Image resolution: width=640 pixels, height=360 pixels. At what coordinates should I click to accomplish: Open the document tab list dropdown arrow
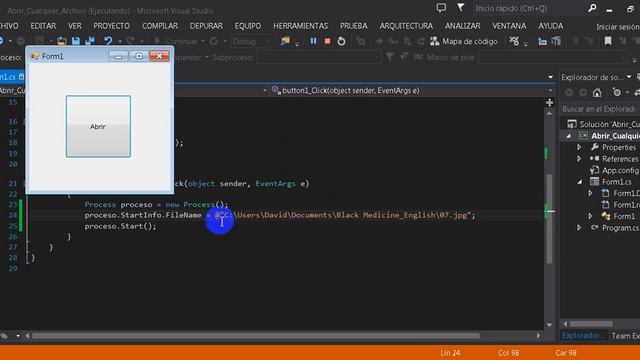click(x=550, y=77)
